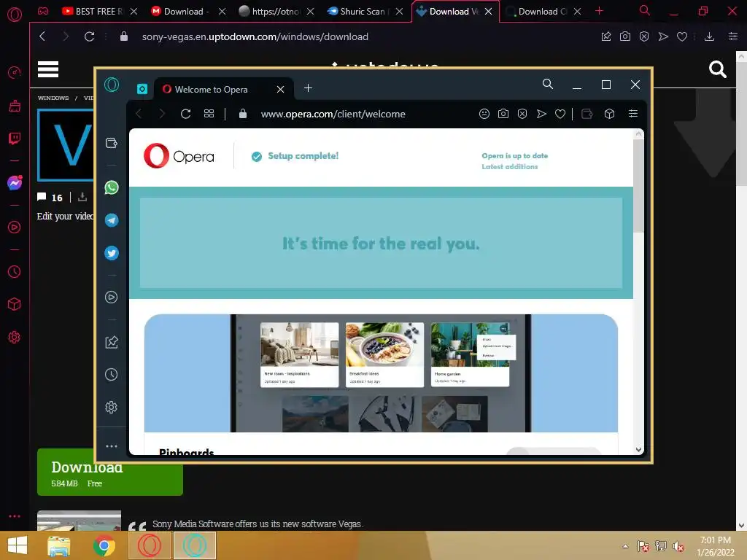Open Twitch in Opera GX sidebar
Viewport: 747px width, 560px height.
click(15, 139)
